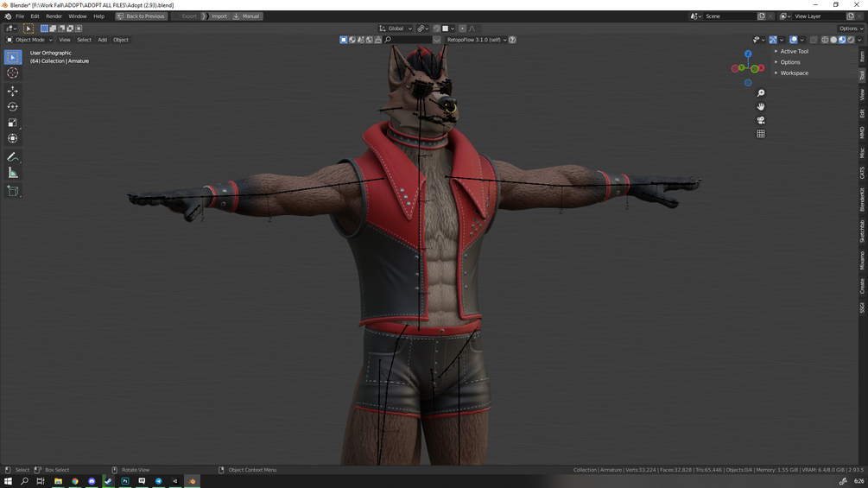
Task: Click the View Layer name field
Action: pyautogui.click(x=818, y=16)
